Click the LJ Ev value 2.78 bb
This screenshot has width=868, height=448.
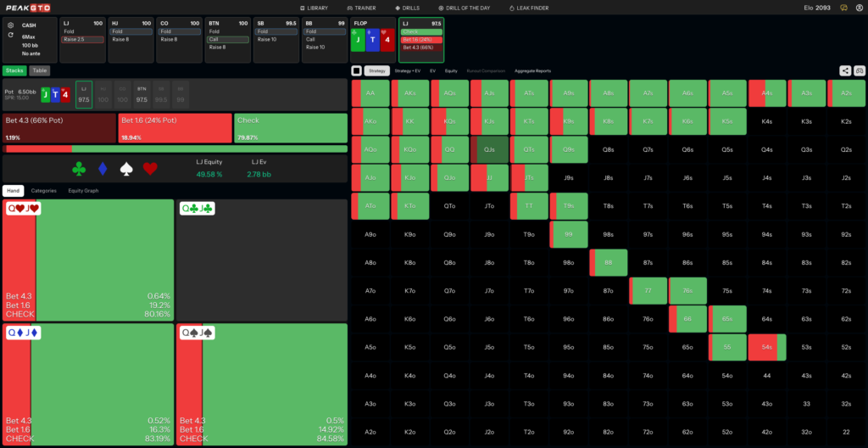259,175
